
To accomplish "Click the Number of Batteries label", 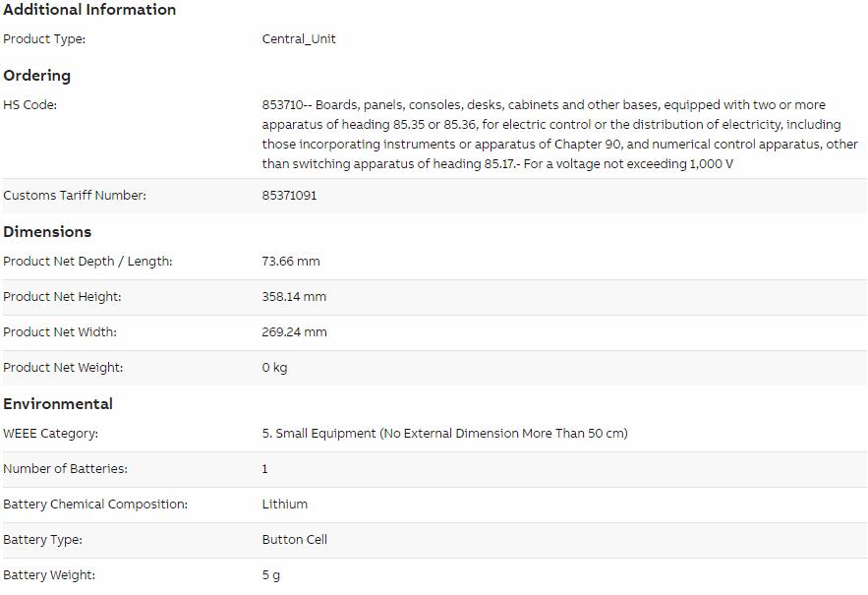I will tap(65, 469).
